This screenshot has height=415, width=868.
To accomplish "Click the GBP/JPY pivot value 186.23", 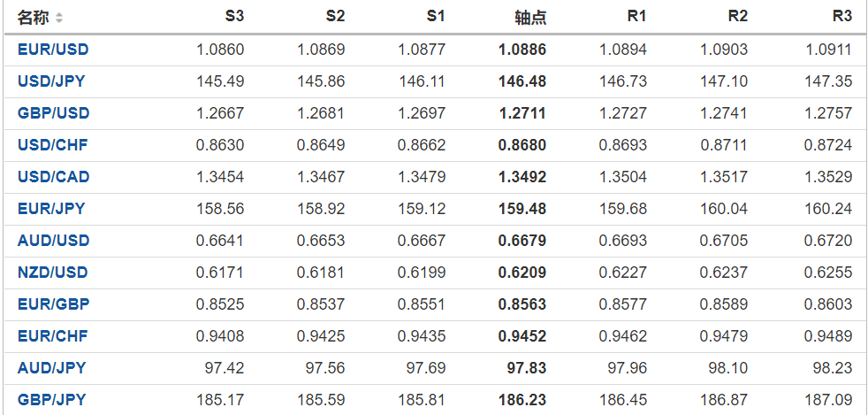I will click(x=522, y=400).
